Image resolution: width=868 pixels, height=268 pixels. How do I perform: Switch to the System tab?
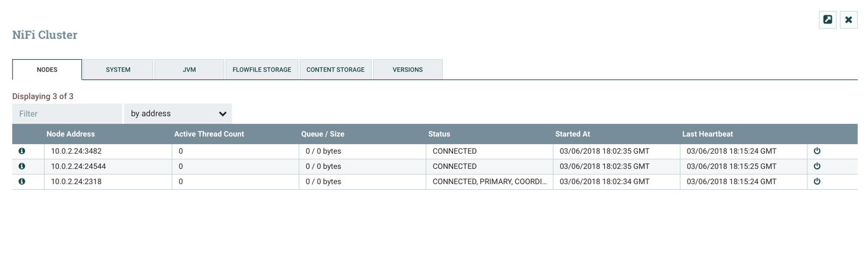click(x=118, y=70)
